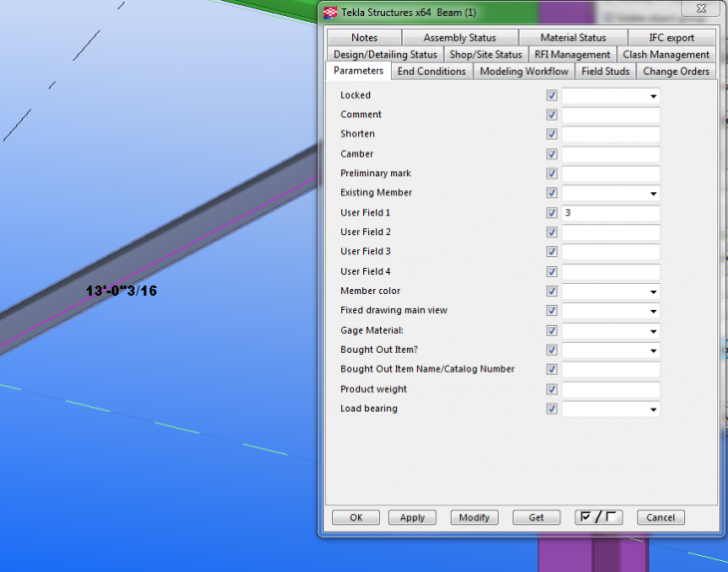Click the Cancel button
This screenshot has width=728, height=572.
tap(660, 518)
